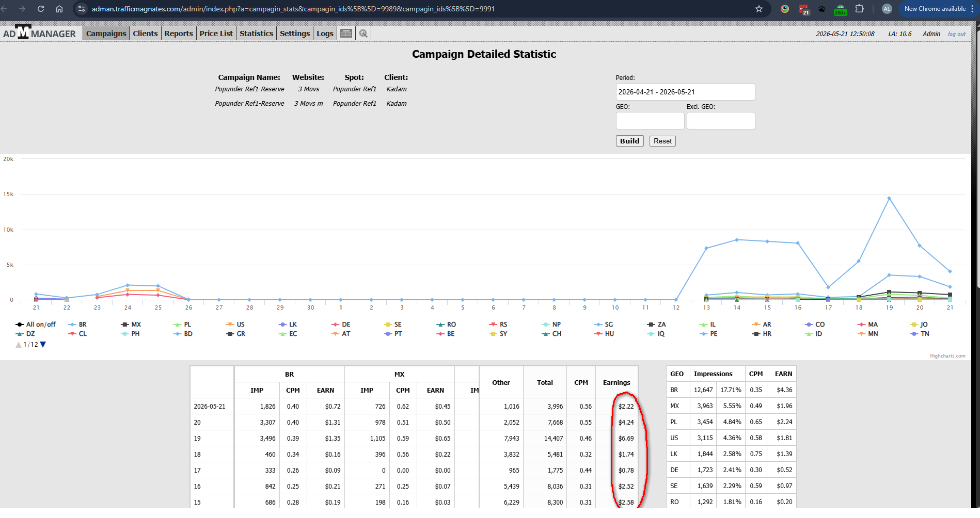Bookmark the page with the star icon
This screenshot has height=518, width=980.
pos(759,9)
